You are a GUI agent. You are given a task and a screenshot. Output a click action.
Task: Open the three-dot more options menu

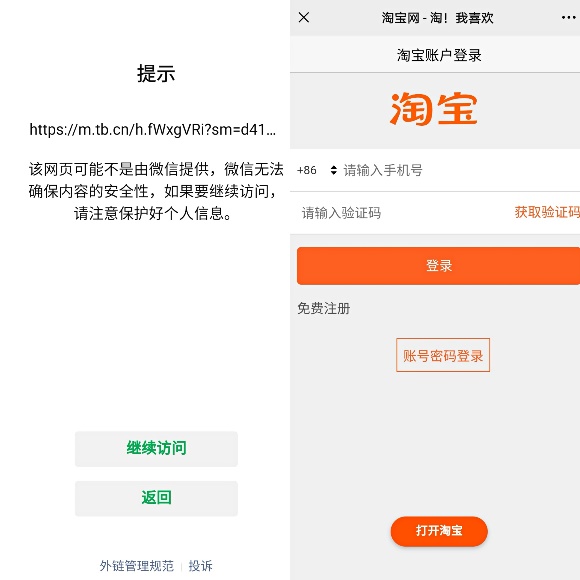pyautogui.click(x=569, y=17)
